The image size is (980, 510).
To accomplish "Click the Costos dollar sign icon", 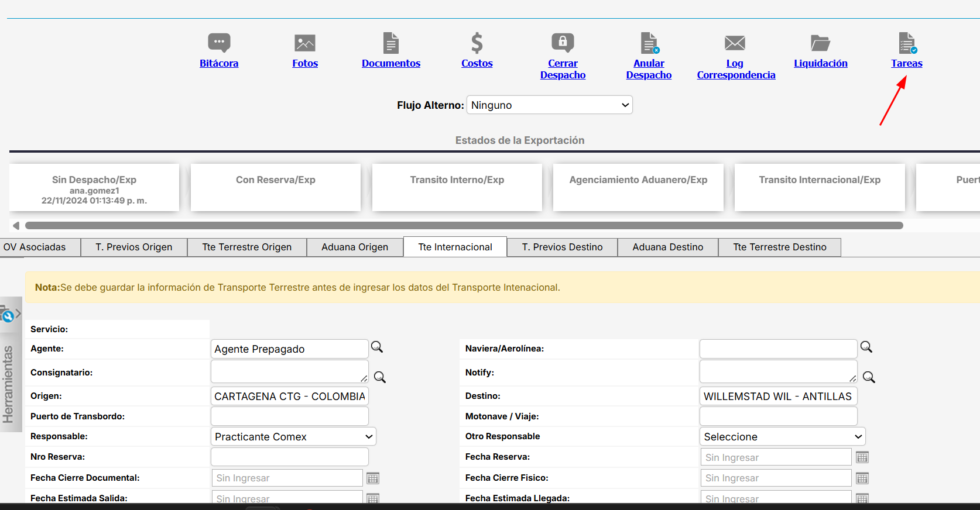I will [x=477, y=43].
